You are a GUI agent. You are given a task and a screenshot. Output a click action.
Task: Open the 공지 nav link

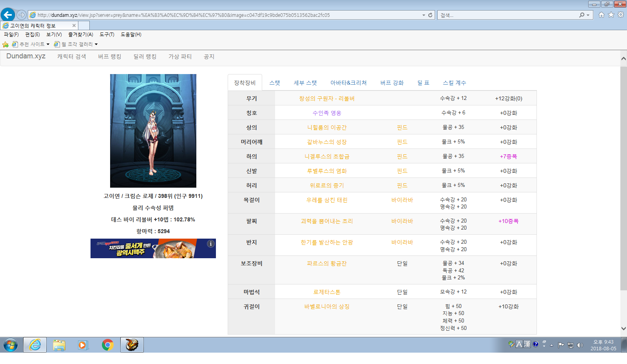coord(209,56)
